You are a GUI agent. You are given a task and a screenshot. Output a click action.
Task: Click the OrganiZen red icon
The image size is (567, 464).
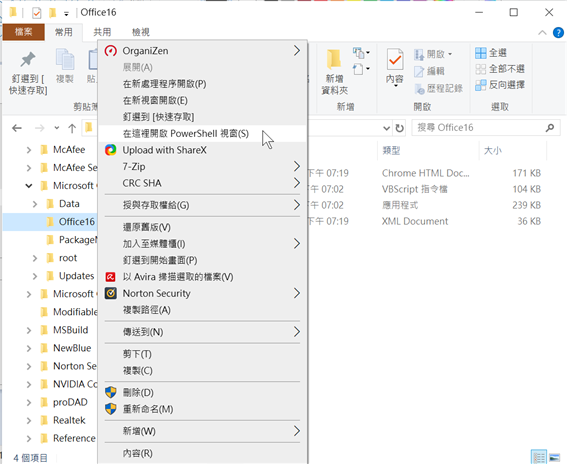click(111, 51)
